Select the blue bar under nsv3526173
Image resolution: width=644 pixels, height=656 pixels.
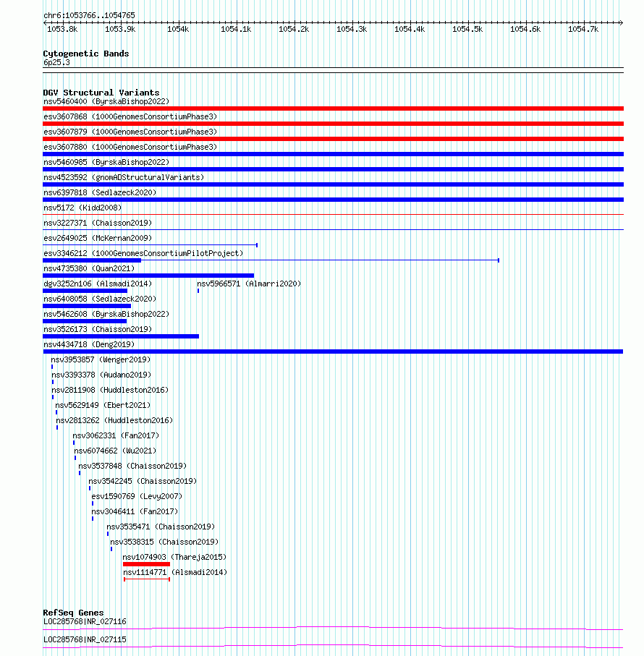[121, 336]
